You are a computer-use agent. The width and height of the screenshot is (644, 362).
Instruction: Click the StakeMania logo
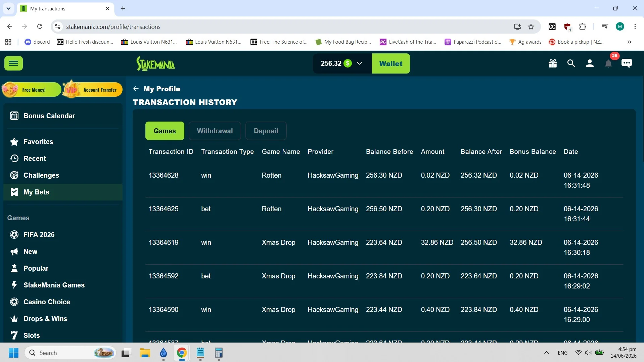[x=155, y=63]
